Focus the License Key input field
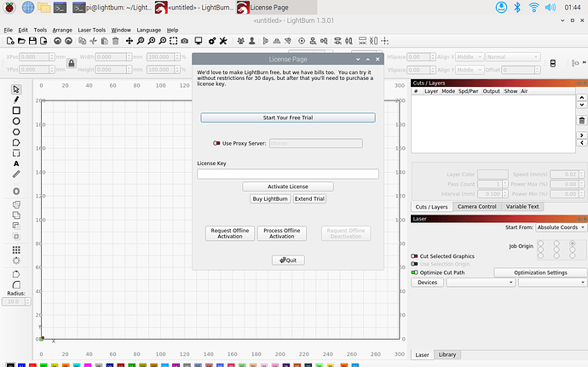This screenshot has width=588, height=367. tap(288, 174)
